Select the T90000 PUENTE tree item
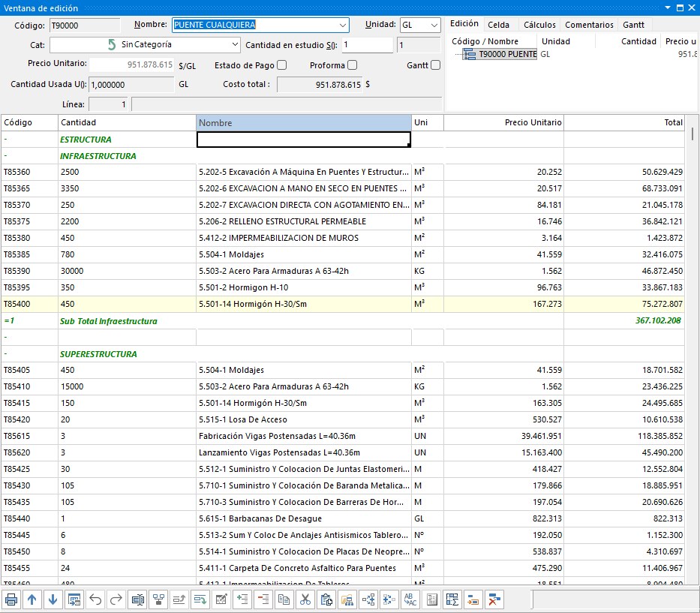 pos(500,55)
